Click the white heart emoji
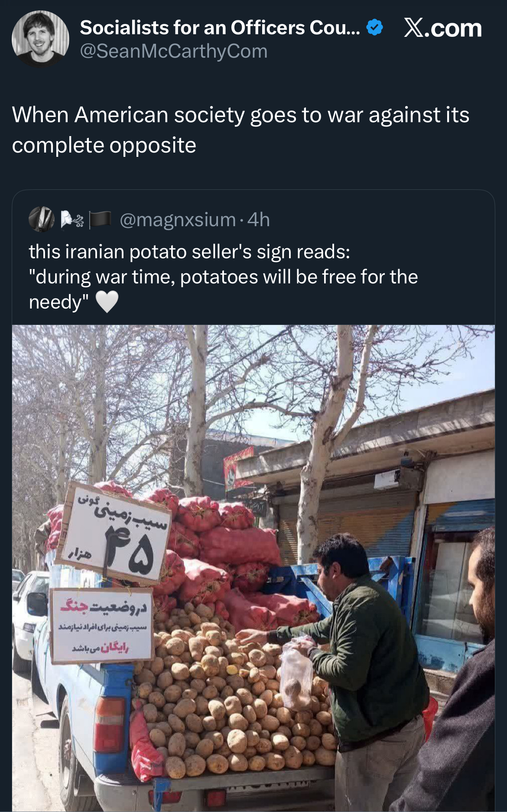Image resolution: width=507 pixels, height=812 pixels. click(x=107, y=302)
